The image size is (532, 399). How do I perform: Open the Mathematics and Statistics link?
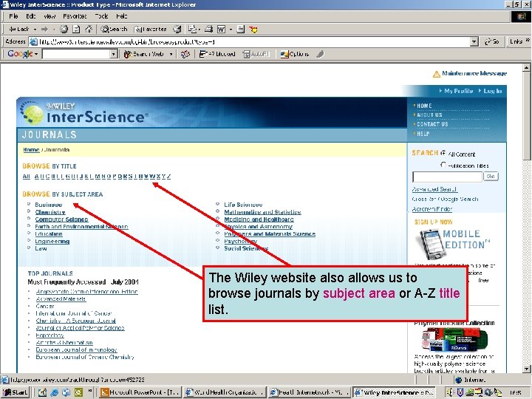click(262, 212)
